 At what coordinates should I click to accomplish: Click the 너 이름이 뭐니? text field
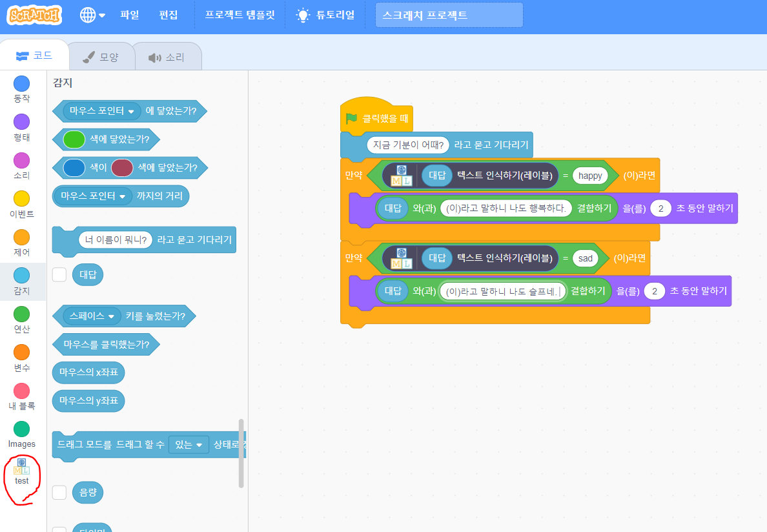click(x=116, y=240)
